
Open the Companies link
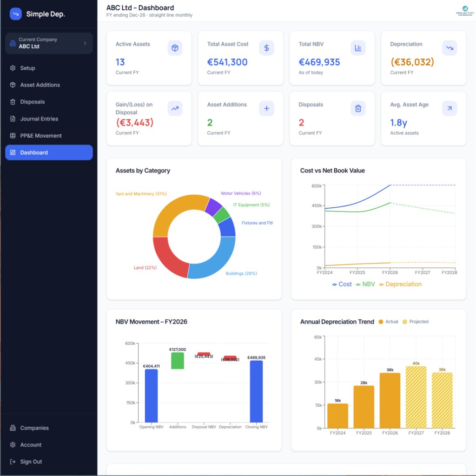click(49, 428)
